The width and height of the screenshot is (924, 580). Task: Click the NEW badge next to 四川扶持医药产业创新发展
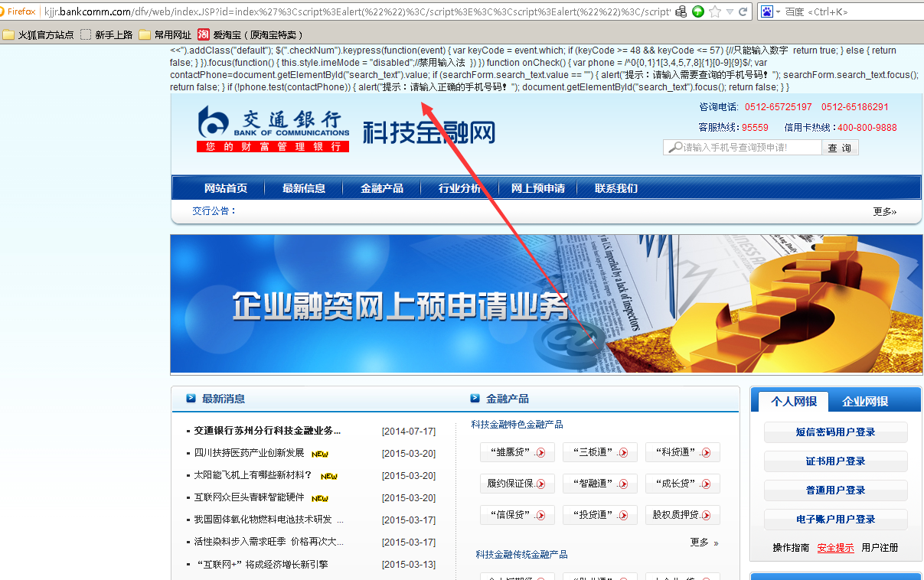click(320, 454)
